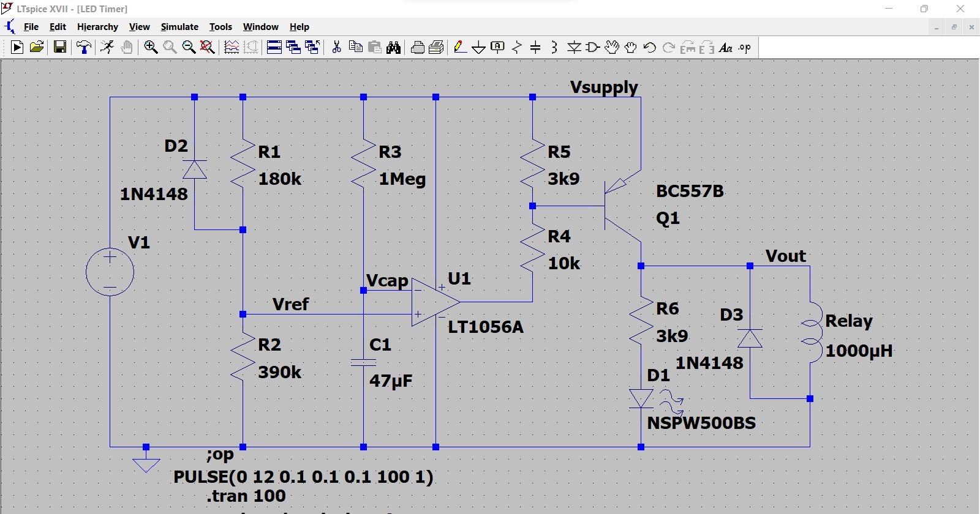Pick the diode placement tool
Image resolution: width=980 pixels, height=514 pixels.
coord(574,47)
